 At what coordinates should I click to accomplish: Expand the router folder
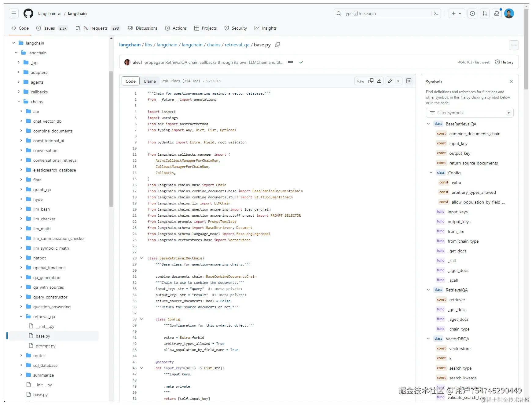(x=21, y=356)
